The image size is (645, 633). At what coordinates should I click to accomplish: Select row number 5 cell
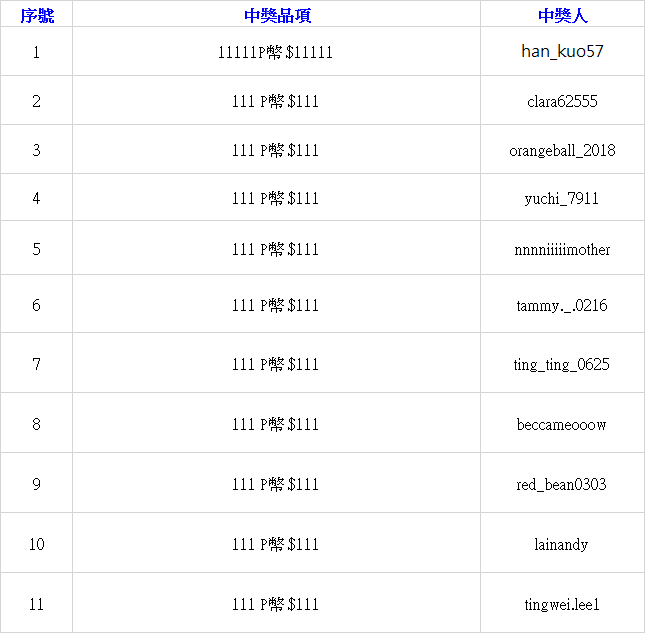tap(36, 249)
